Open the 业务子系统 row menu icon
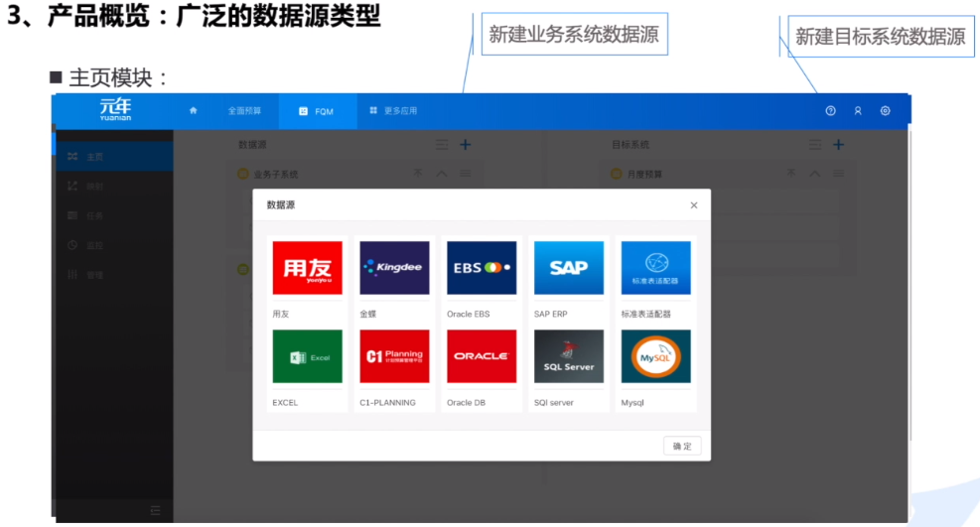The width and height of the screenshot is (980, 527). (x=465, y=173)
